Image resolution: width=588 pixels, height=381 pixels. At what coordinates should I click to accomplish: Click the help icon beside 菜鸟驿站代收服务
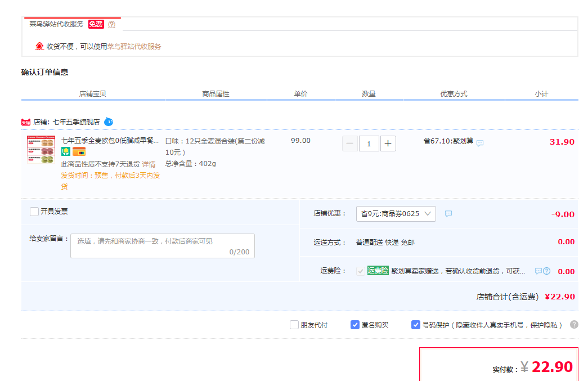click(x=112, y=25)
